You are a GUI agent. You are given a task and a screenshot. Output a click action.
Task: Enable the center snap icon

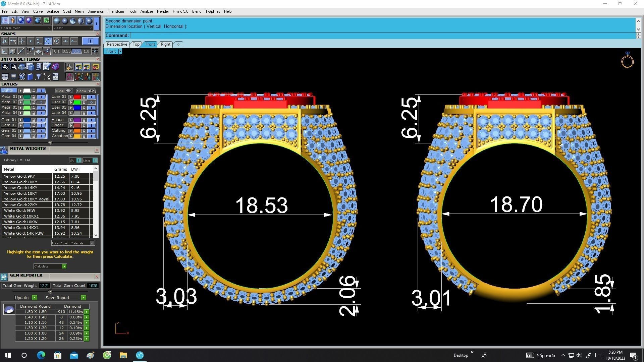click(x=57, y=41)
